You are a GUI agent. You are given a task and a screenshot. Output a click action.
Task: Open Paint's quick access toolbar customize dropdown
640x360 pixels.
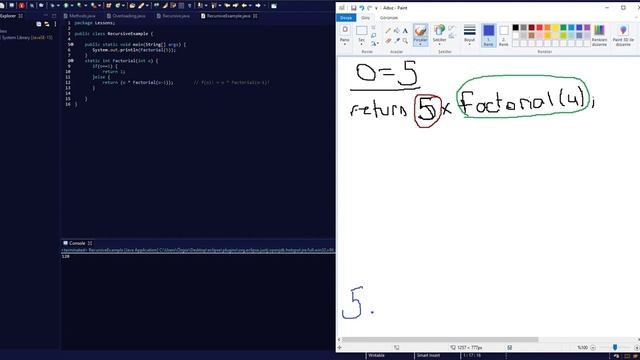click(376, 8)
